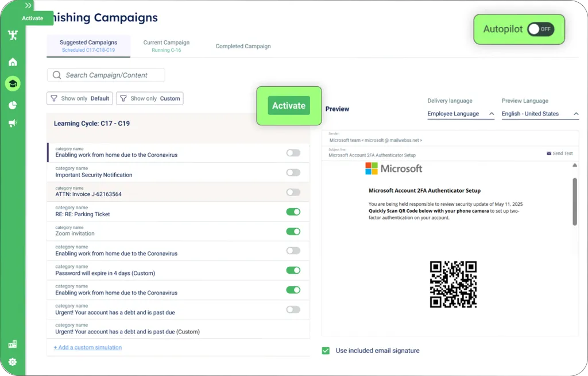
Task: Open the home icon in sidebar
Action: 13,62
